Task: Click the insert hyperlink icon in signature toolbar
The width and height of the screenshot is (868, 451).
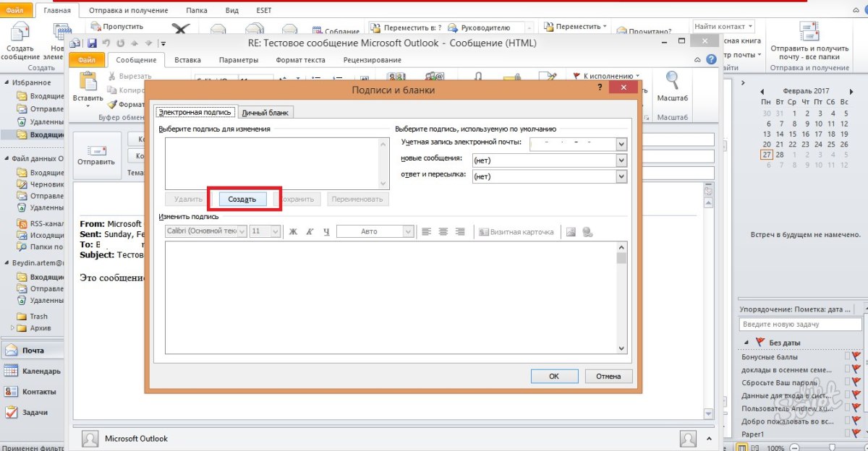Action: (587, 232)
